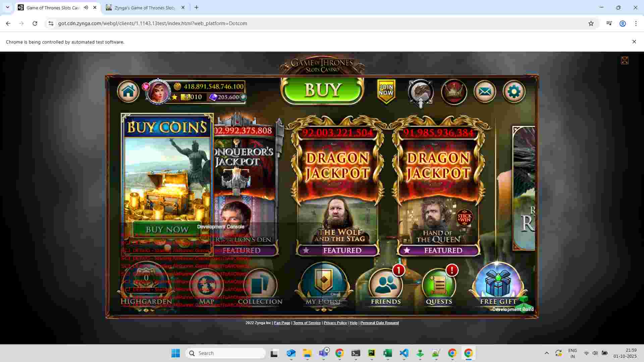Open the Privacy Policy link
Image resolution: width=644 pixels, height=362 pixels.
pyautogui.click(x=335, y=323)
